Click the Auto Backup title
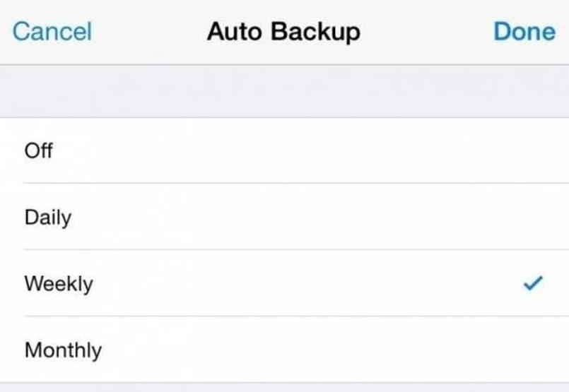The width and height of the screenshot is (569, 392). coord(283,32)
